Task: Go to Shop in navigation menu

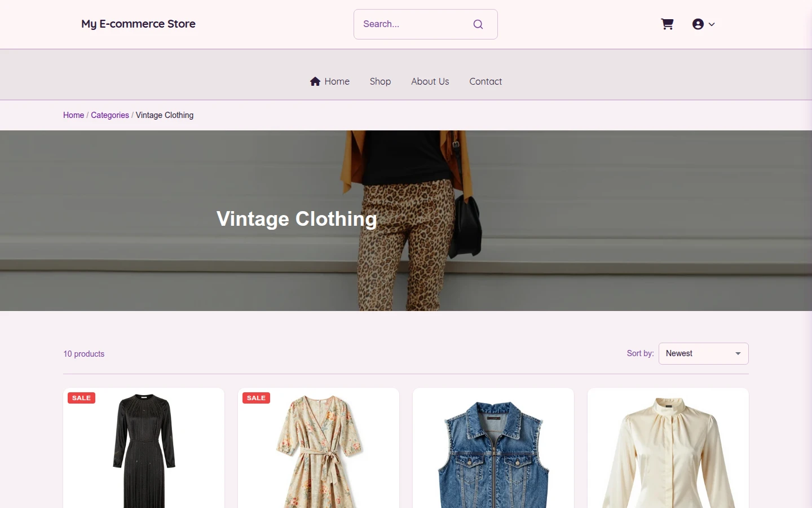Action: tap(380, 81)
